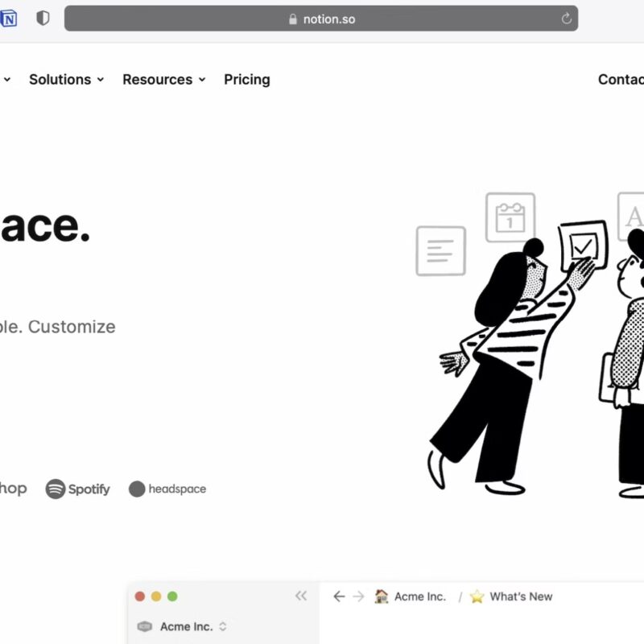Screen dimensions: 644x644
Task: Open the privacy shield report icon
Action: [43, 19]
